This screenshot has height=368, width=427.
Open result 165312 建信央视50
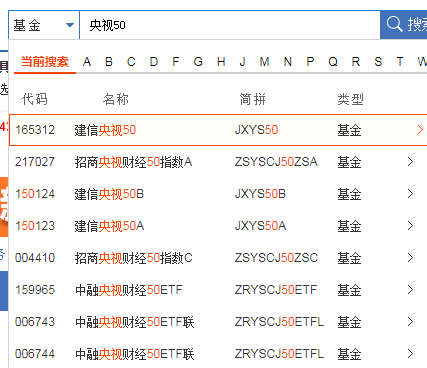coord(218,130)
